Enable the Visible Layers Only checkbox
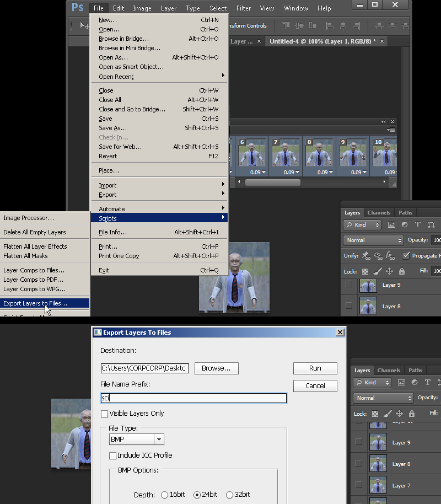 104,414
